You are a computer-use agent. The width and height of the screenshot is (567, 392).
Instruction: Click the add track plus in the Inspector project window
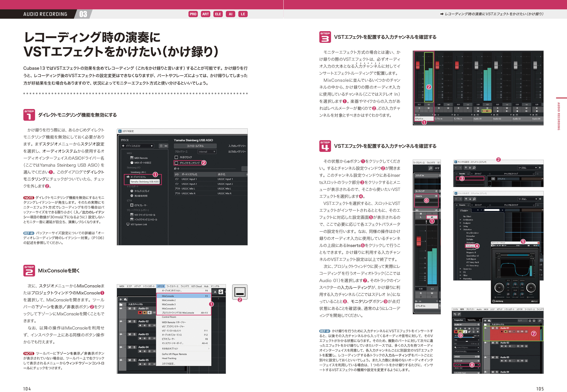[485, 321]
